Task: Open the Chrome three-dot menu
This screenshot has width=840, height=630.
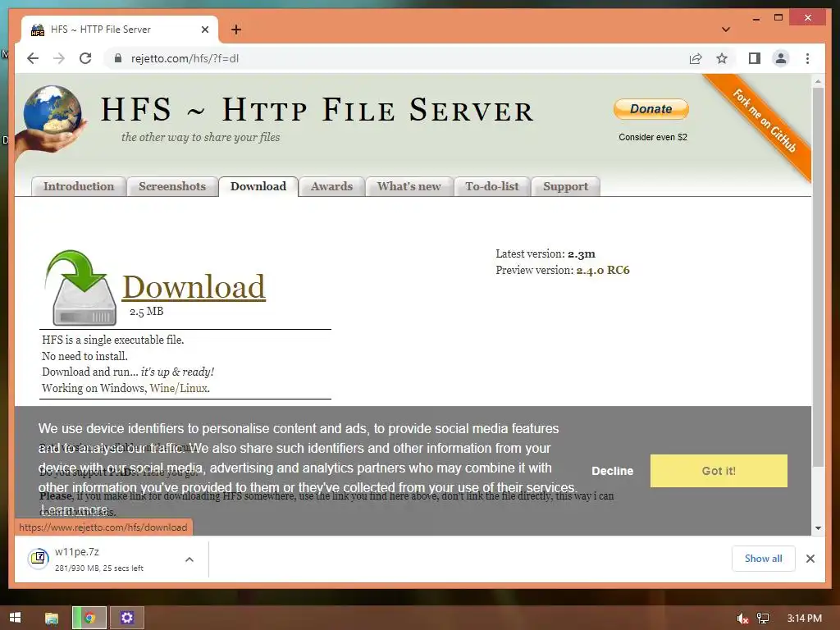Action: tap(807, 58)
